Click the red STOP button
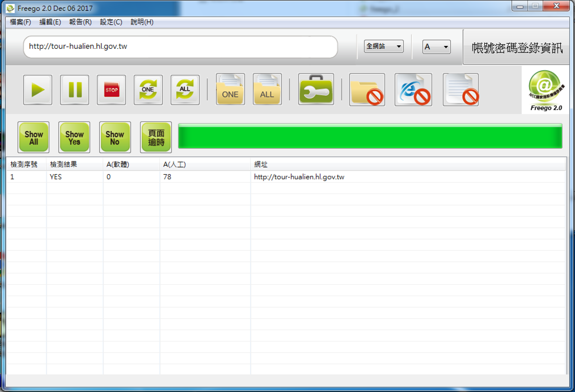 coord(111,89)
